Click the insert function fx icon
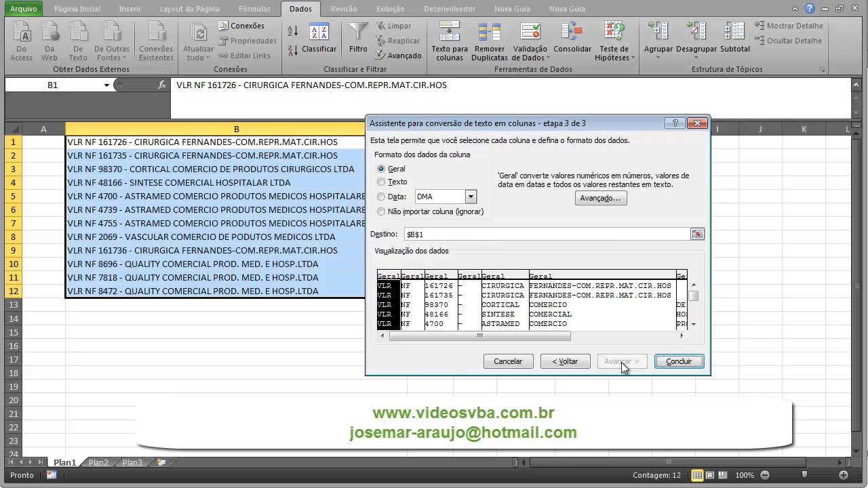 click(x=161, y=85)
